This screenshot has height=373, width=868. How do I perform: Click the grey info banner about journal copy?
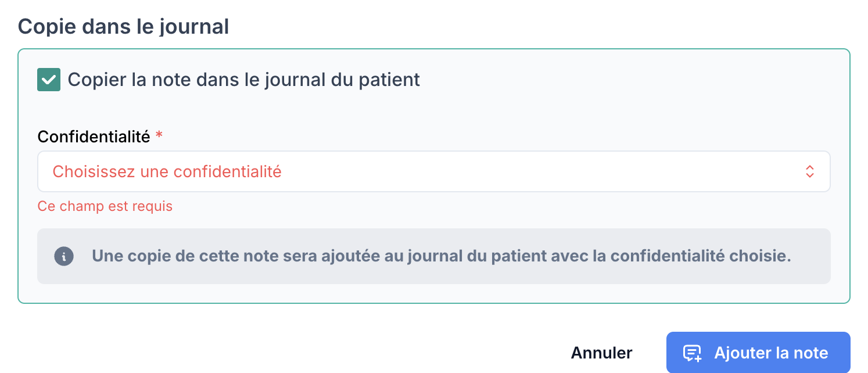433,256
